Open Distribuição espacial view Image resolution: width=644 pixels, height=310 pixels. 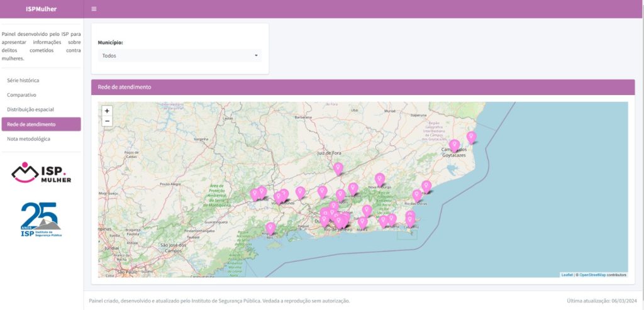pyautogui.click(x=30, y=109)
